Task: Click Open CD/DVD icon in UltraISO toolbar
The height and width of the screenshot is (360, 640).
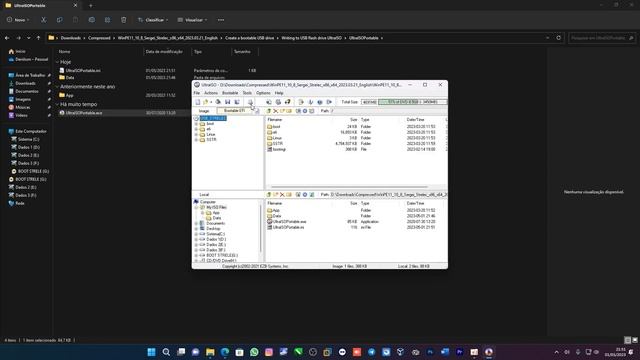Action: (218, 102)
